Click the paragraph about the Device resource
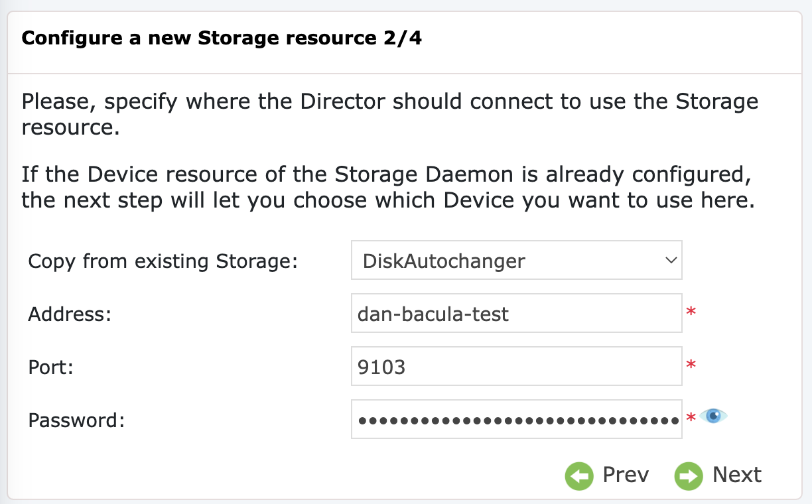812x504 pixels. tap(389, 188)
